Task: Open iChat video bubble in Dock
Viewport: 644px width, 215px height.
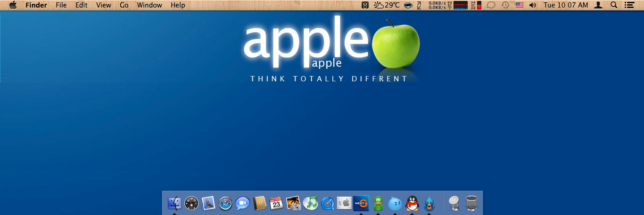Action: 242,203
